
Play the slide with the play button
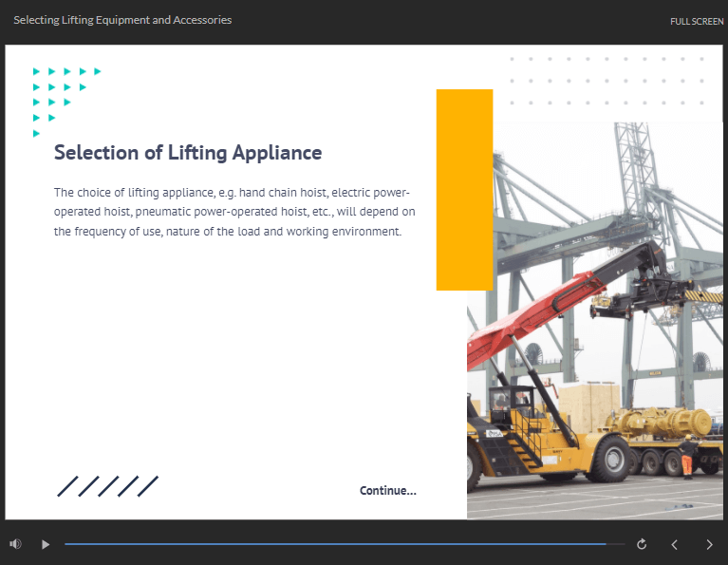point(45,544)
